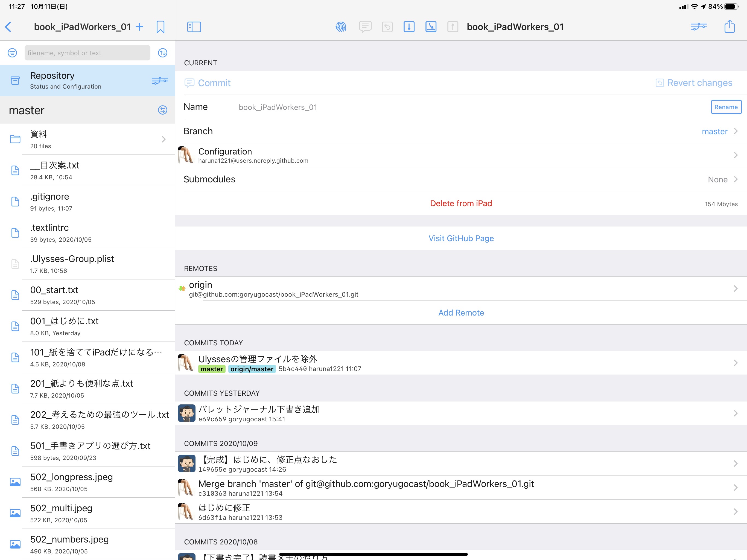Screen dimensions: 747x560
Task: Select 502_multi.jpeg file
Action: 87,513
